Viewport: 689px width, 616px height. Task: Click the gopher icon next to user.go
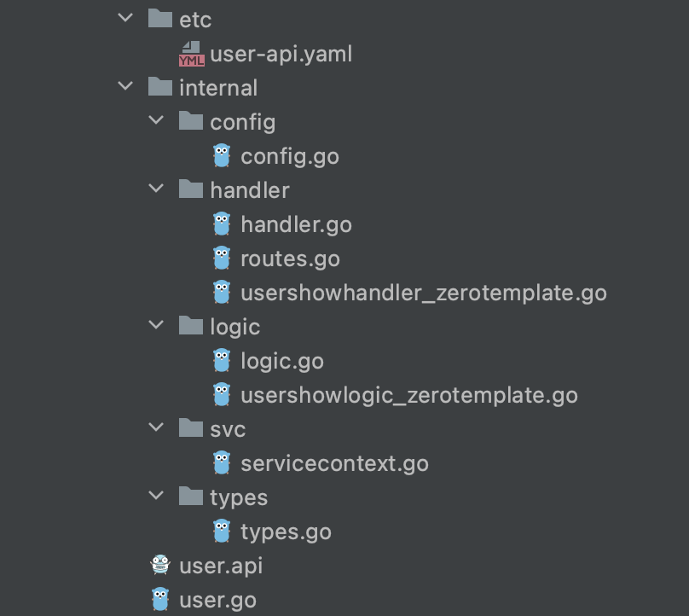pyautogui.click(x=159, y=599)
